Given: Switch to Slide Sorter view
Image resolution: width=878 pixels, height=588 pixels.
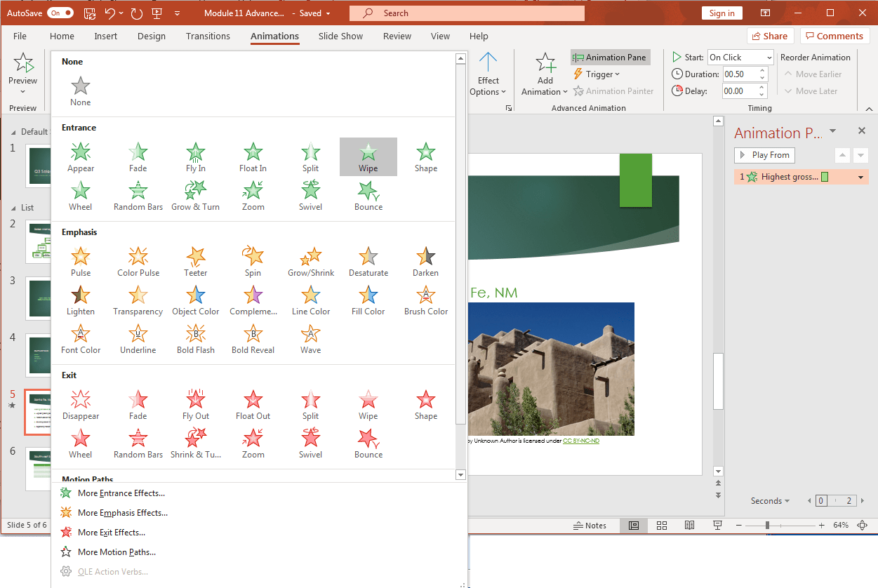Looking at the screenshot, I should pyautogui.click(x=662, y=525).
